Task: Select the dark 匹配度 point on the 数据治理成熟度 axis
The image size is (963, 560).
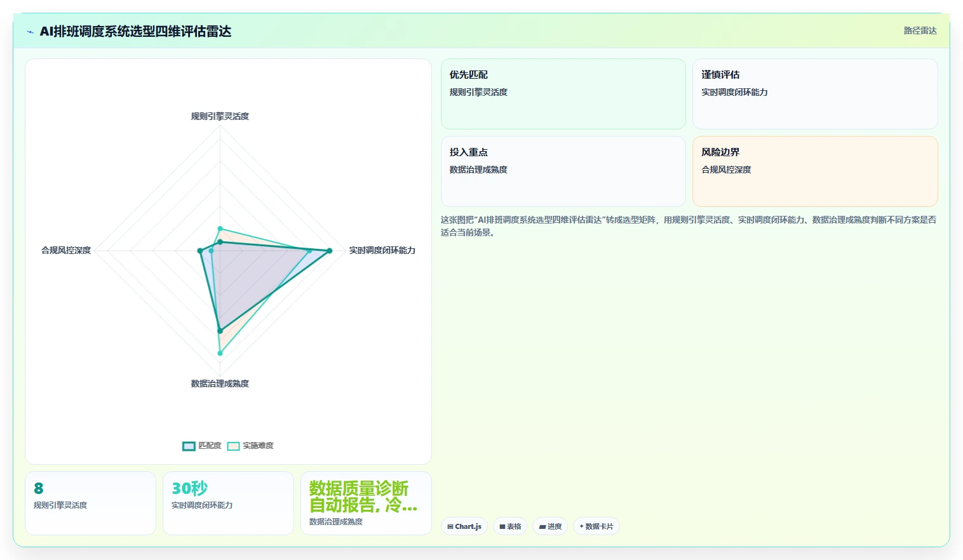Action: (x=220, y=331)
